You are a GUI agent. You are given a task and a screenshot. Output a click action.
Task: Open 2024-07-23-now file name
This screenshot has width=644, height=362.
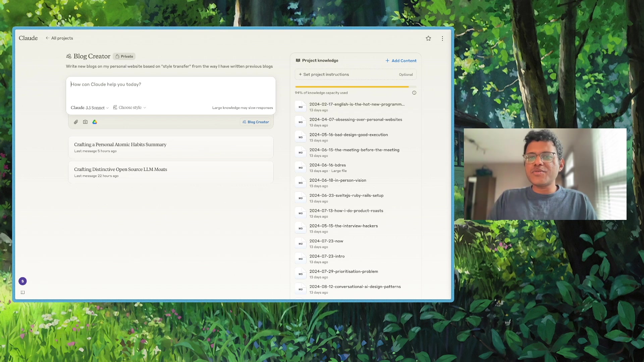[x=326, y=241]
